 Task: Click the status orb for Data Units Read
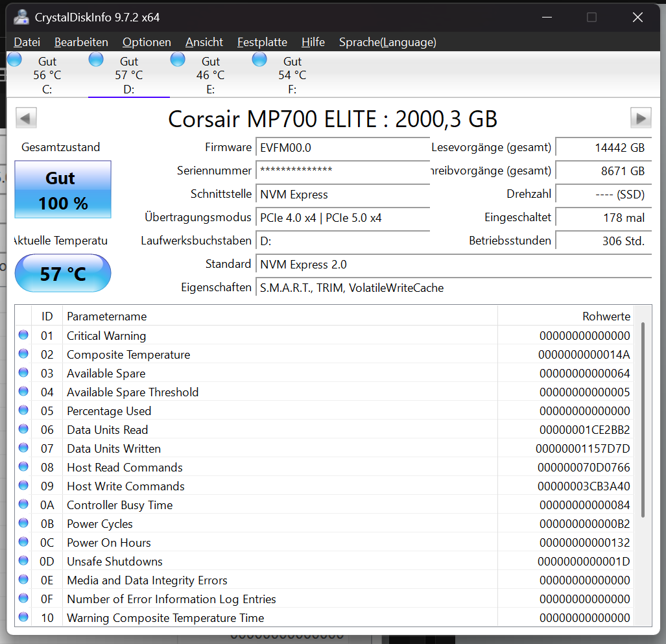(23, 429)
